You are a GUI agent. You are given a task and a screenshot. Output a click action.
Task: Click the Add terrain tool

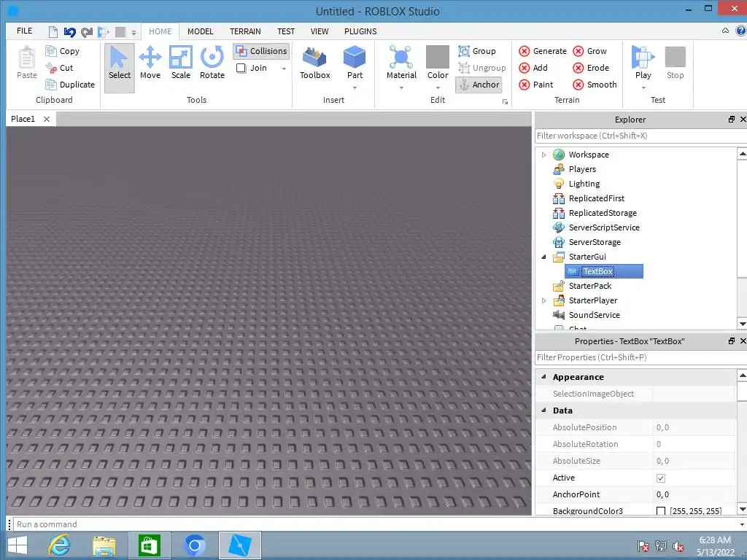point(533,68)
